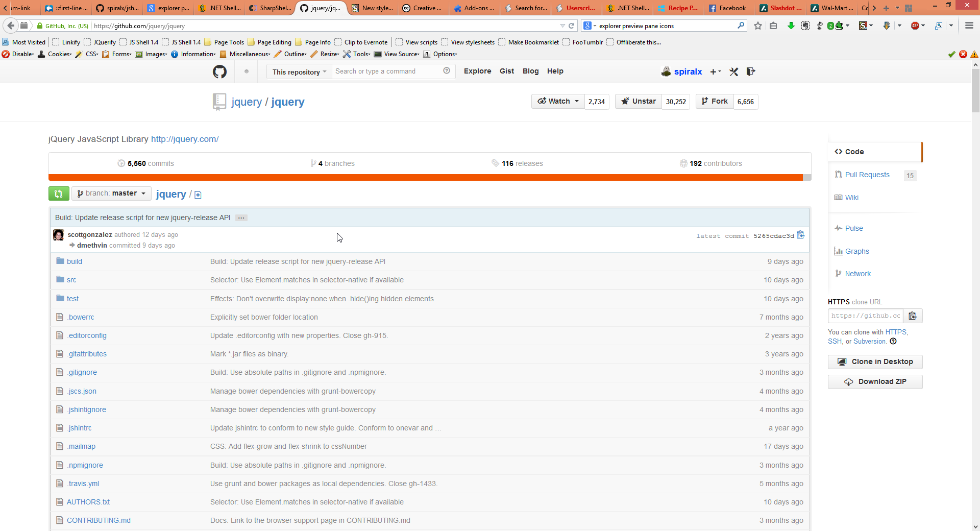The image size is (980, 531).
Task: Open the Outline developer toolbar menu
Action: point(290,54)
